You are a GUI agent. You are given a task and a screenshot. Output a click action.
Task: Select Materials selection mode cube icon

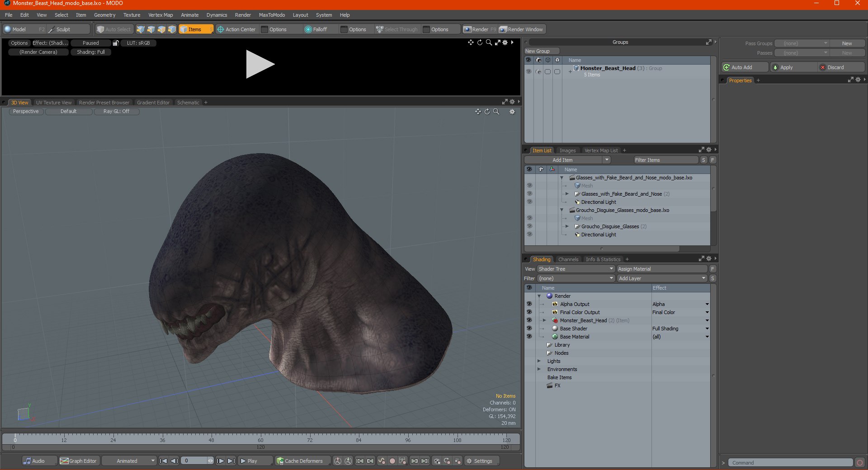point(172,29)
